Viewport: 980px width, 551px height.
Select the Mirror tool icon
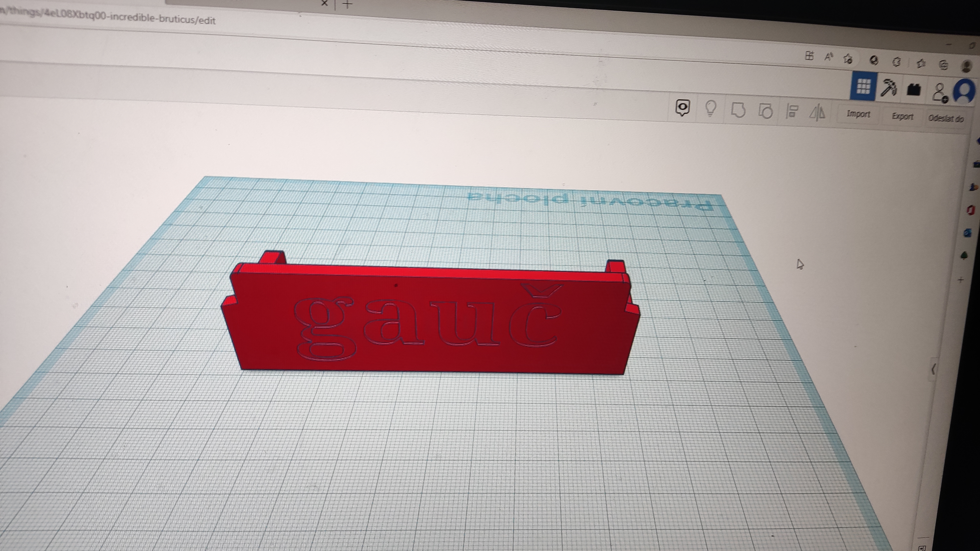pos(817,113)
